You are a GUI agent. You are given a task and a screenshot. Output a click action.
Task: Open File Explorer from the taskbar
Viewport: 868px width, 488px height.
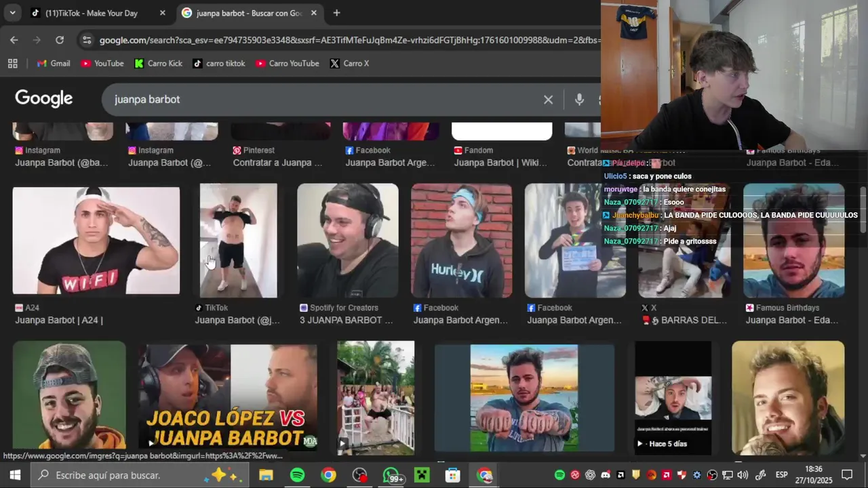point(266,475)
